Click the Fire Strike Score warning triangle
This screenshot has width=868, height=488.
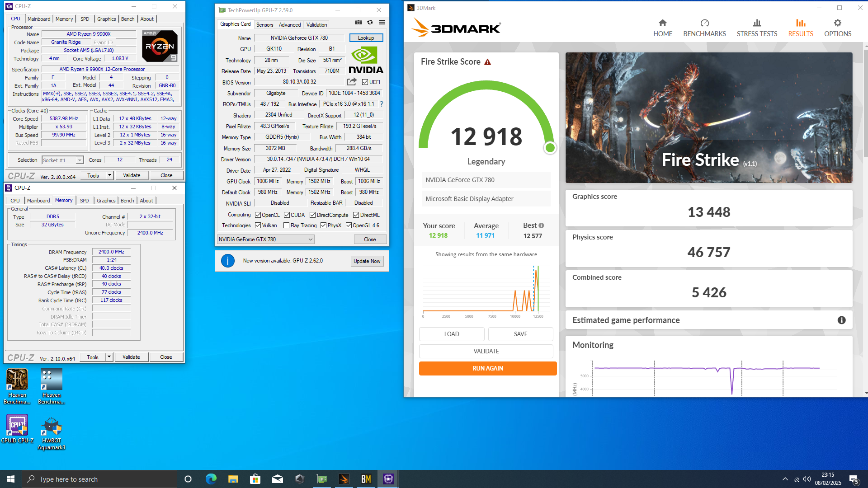pos(487,62)
